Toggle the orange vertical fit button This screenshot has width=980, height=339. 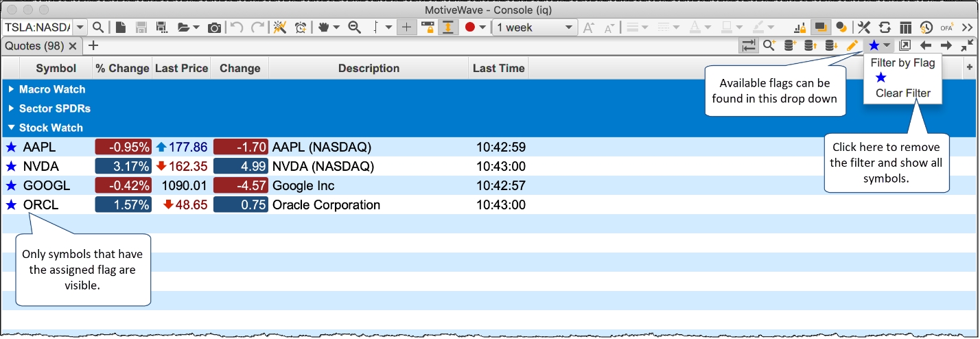tap(448, 27)
